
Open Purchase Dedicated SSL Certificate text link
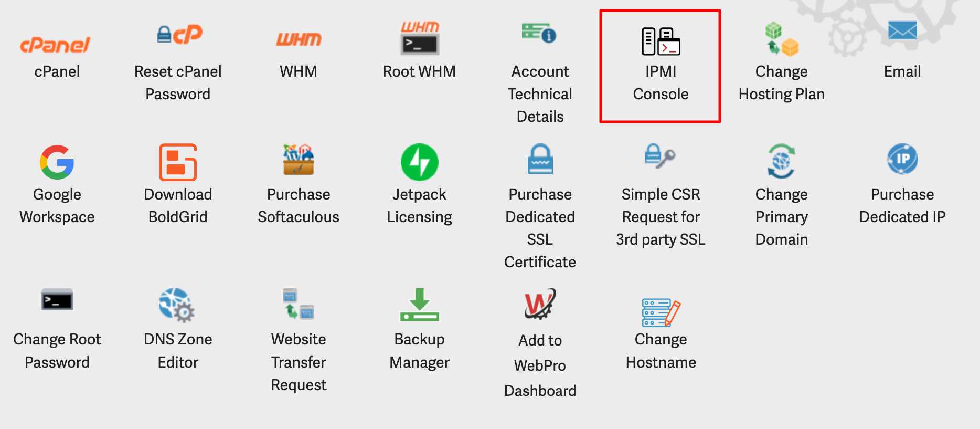(x=540, y=228)
